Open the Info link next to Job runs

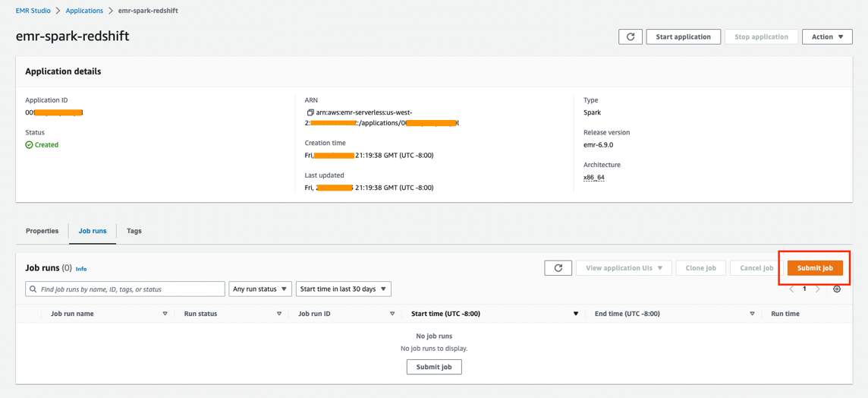coord(81,269)
